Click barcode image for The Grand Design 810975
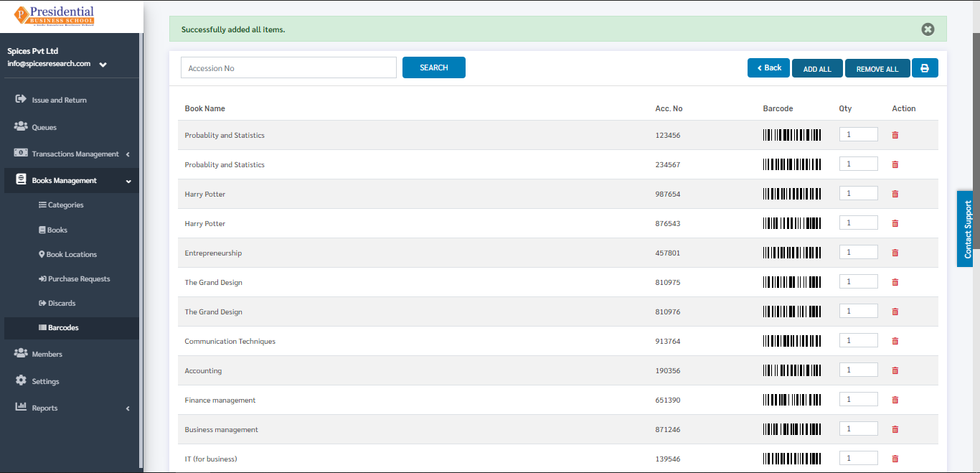 point(792,282)
